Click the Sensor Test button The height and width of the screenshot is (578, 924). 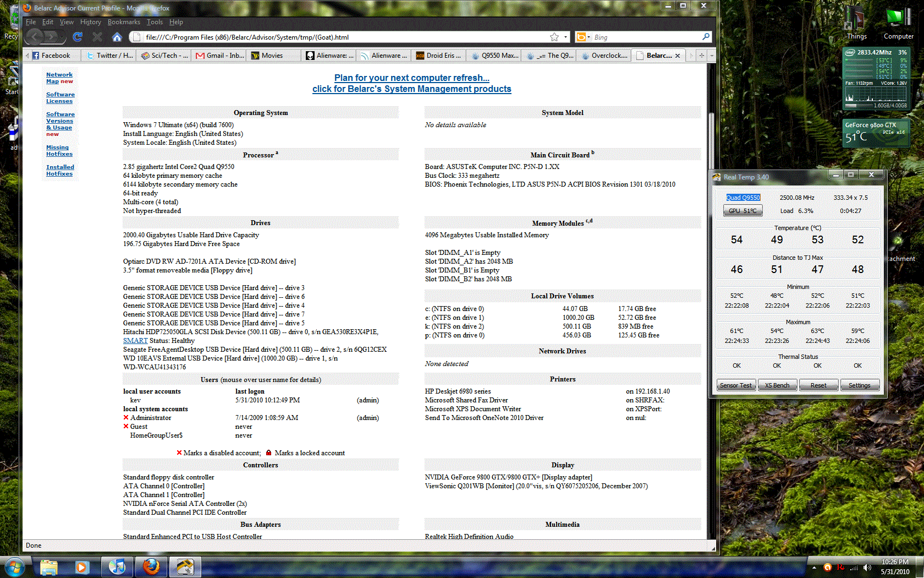click(736, 385)
